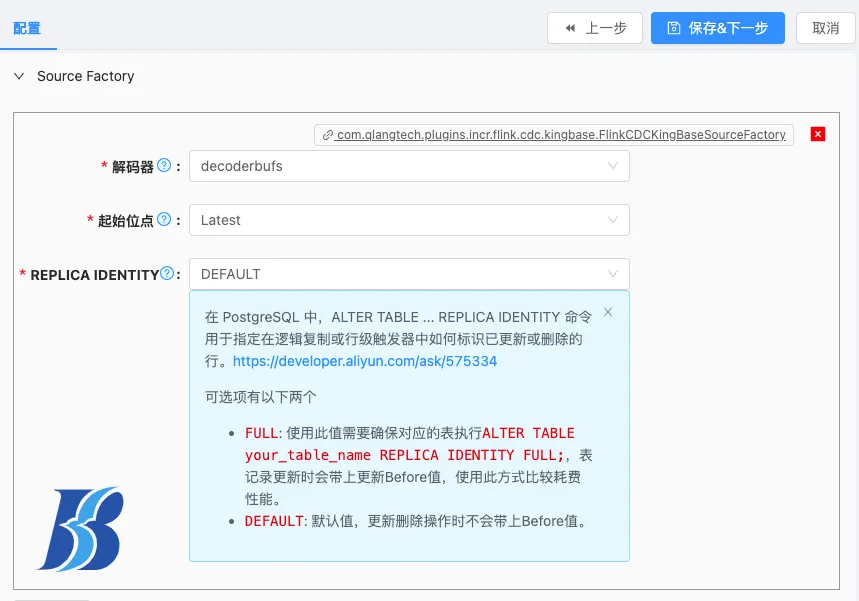Click the 上一步 previous step button

[594, 28]
